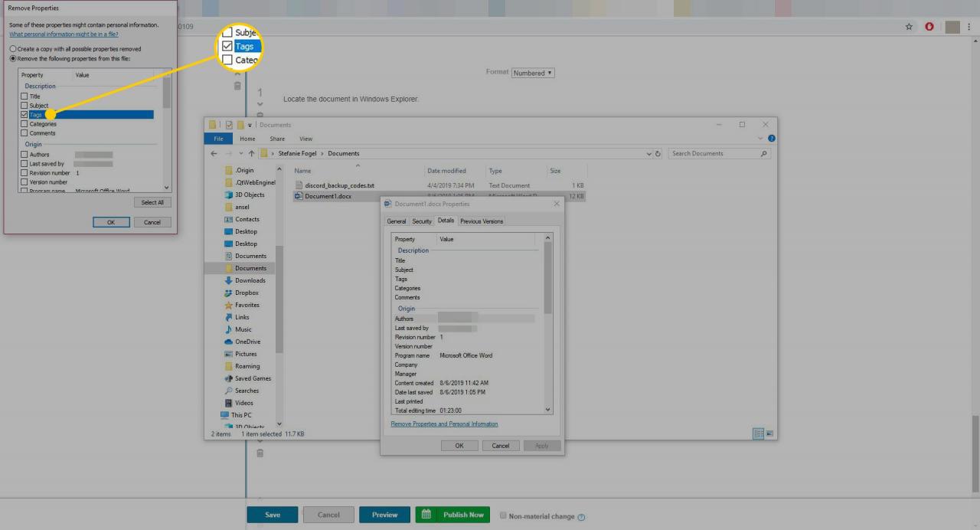Open the Share ribbon tab
This screenshot has height=530, width=980.
[277, 139]
